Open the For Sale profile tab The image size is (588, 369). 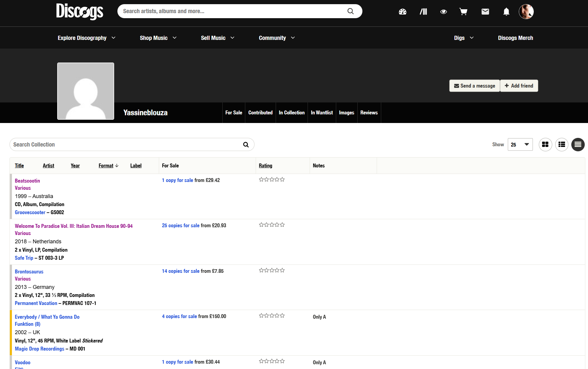pyautogui.click(x=234, y=113)
